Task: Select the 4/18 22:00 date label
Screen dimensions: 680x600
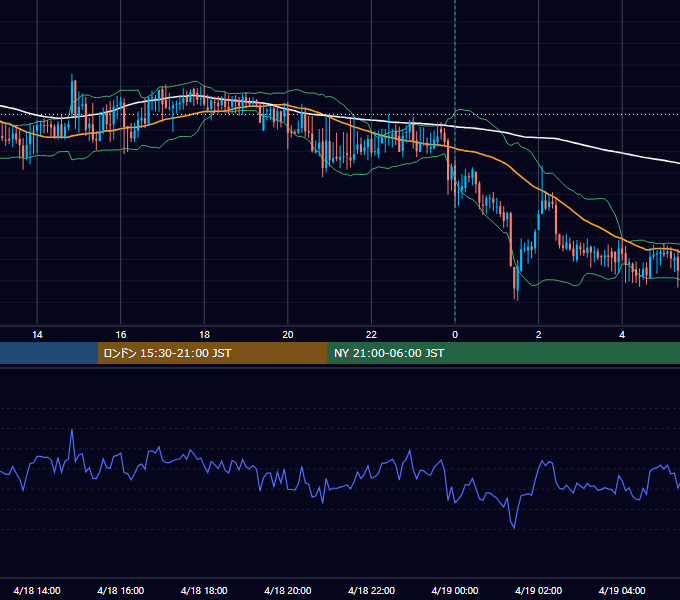Action: point(371,590)
